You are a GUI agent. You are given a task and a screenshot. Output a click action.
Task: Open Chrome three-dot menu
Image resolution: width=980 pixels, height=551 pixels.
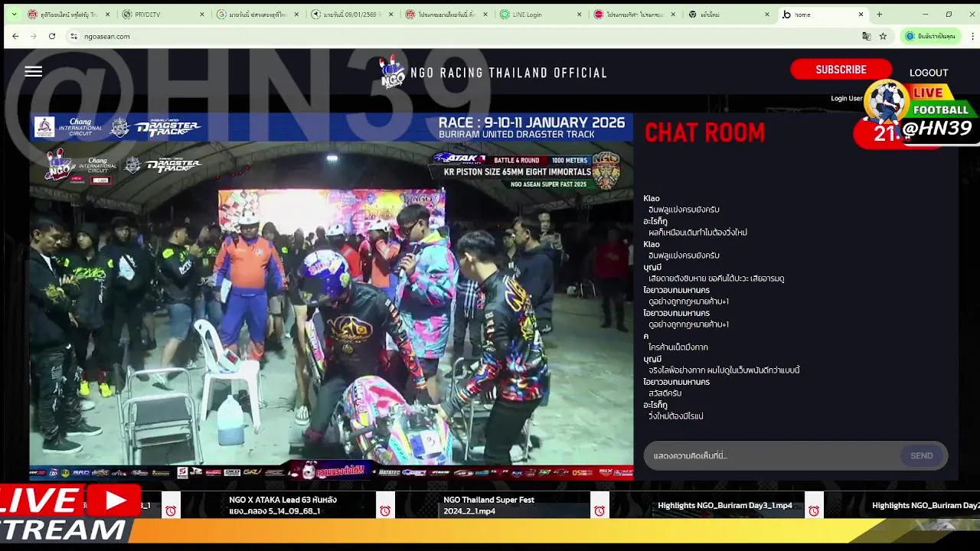[x=973, y=36]
